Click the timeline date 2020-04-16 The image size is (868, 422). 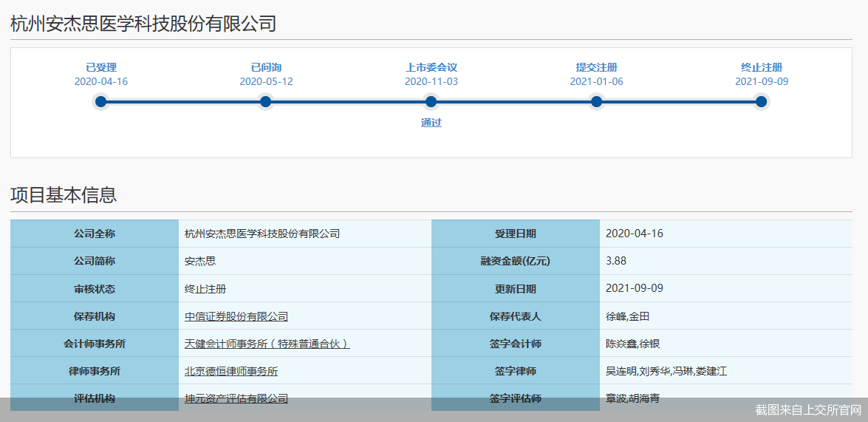click(101, 81)
